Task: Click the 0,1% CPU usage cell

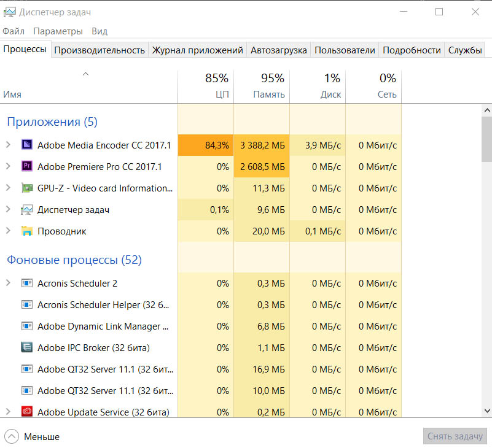Action: click(x=206, y=210)
